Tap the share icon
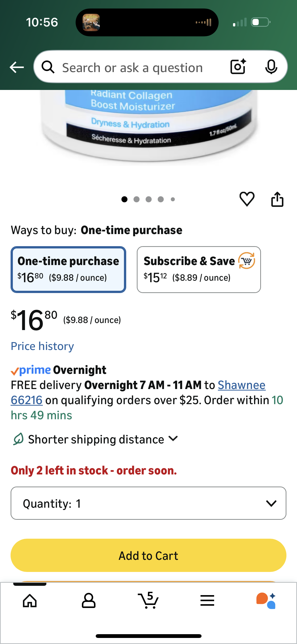This screenshot has height=644, width=297. click(277, 199)
